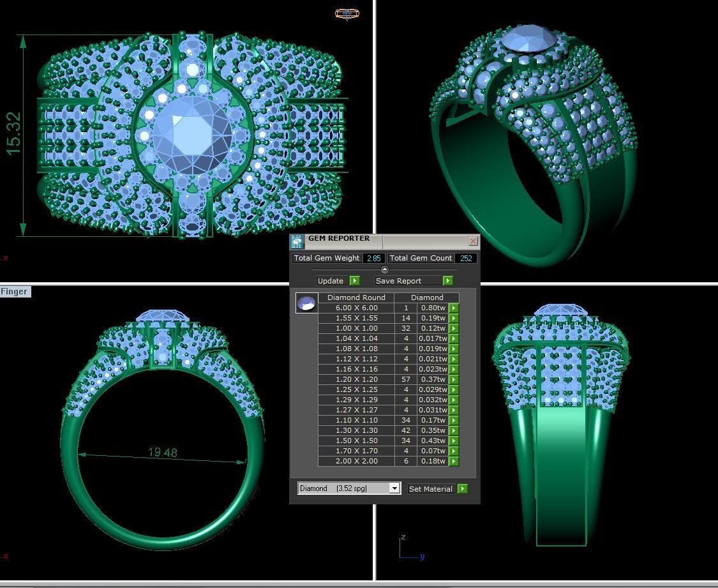Screen dimensions: 718x588
Task: Click the count 42 cell
Action: coord(406,430)
